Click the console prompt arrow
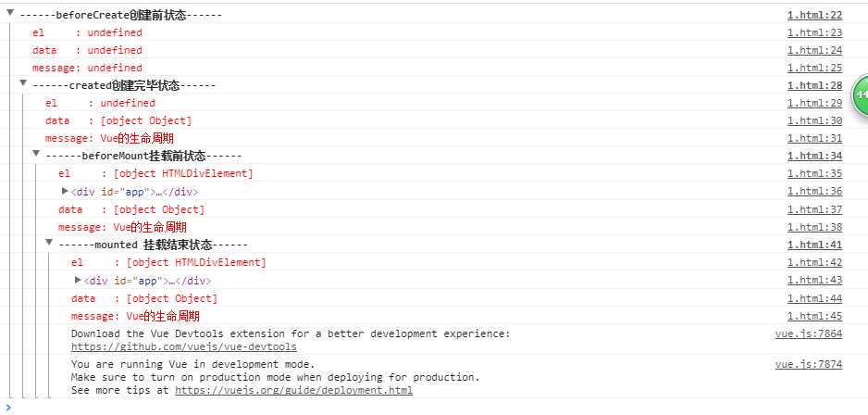Viewport: 868px width, 415px height. [x=7, y=407]
